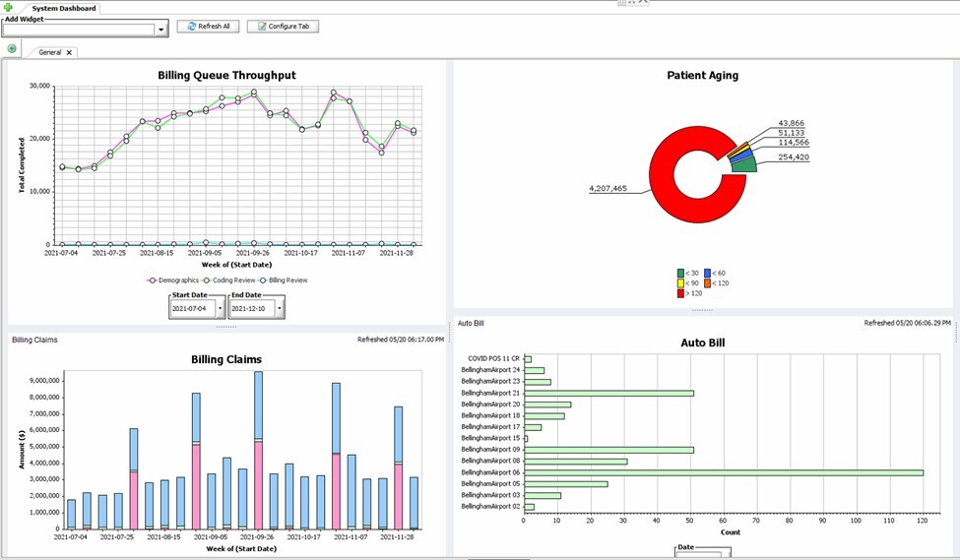Click the Start Date field showing 2021-07-04

click(191, 309)
